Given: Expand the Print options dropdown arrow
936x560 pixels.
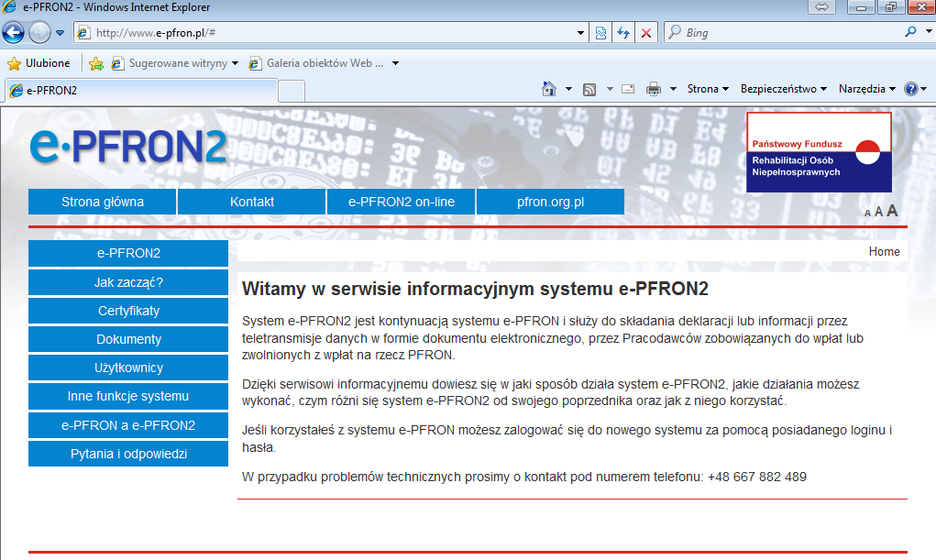Looking at the screenshot, I should pyautogui.click(x=673, y=89).
